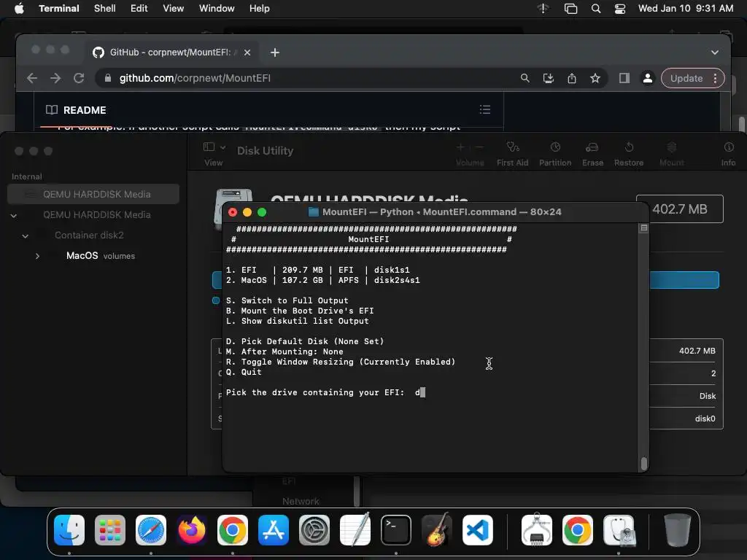Open the Shell menu
747x560 pixels.
[104, 8]
